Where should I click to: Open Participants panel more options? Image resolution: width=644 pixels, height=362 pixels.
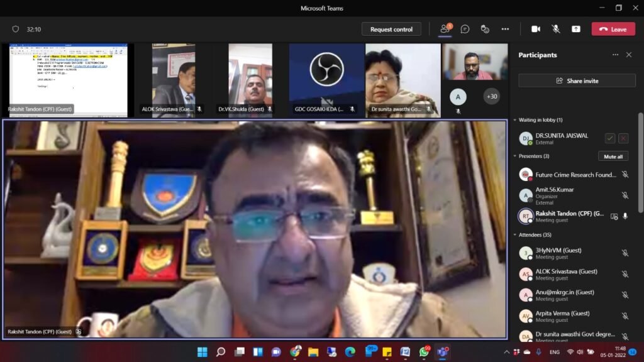(615, 55)
